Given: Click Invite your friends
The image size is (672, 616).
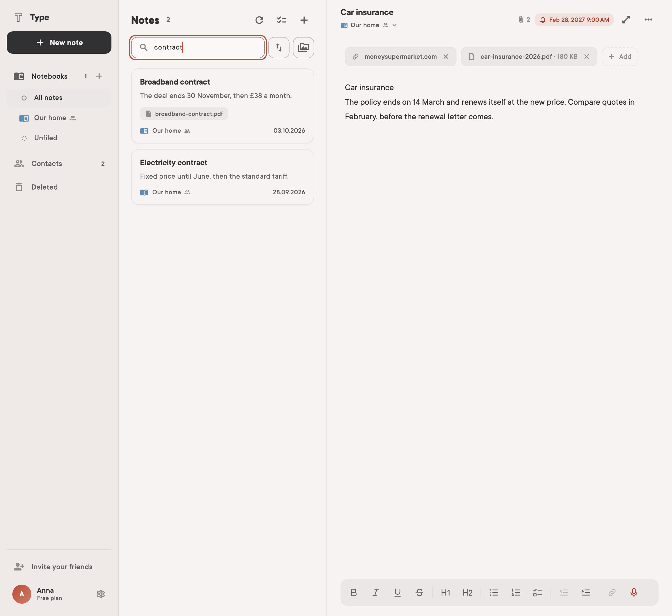Looking at the screenshot, I should (59, 567).
